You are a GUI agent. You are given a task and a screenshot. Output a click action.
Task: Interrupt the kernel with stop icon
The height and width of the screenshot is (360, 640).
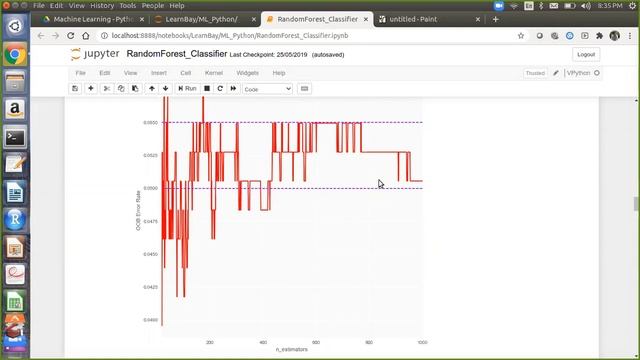pyautogui.click(x=207, y=89)
